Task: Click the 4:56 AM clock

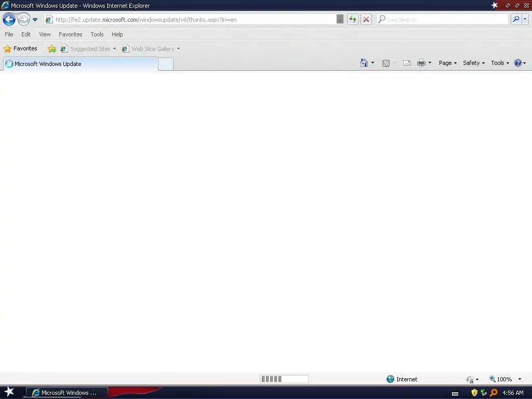Action: [513, 393]
